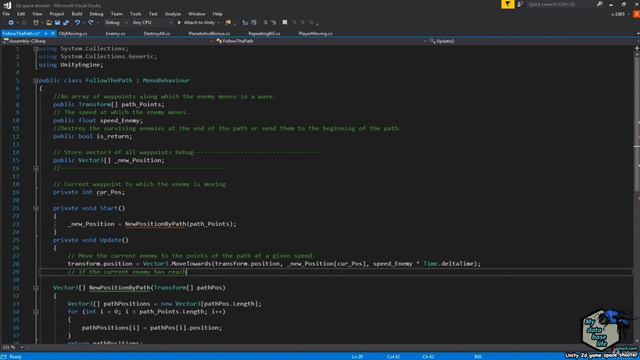The height and width of the screenshot is (360, 640).
Task: Switch to the PlayerMoving.cs tab
Action: (x=316, y=33)
